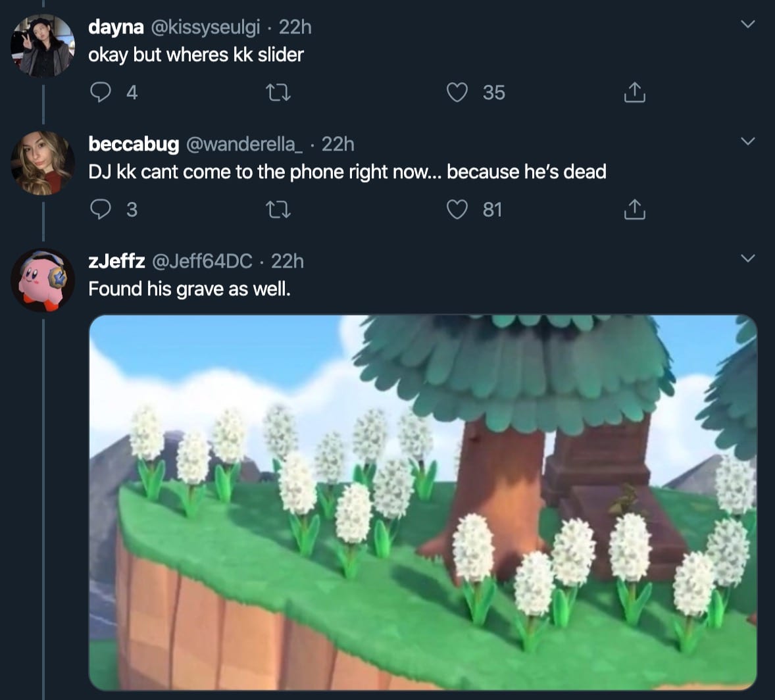Image resolution: width=775 pixels, height=700 pixels.
Task: Share beccabug's tweet via share icon
Action: (634, 210)
